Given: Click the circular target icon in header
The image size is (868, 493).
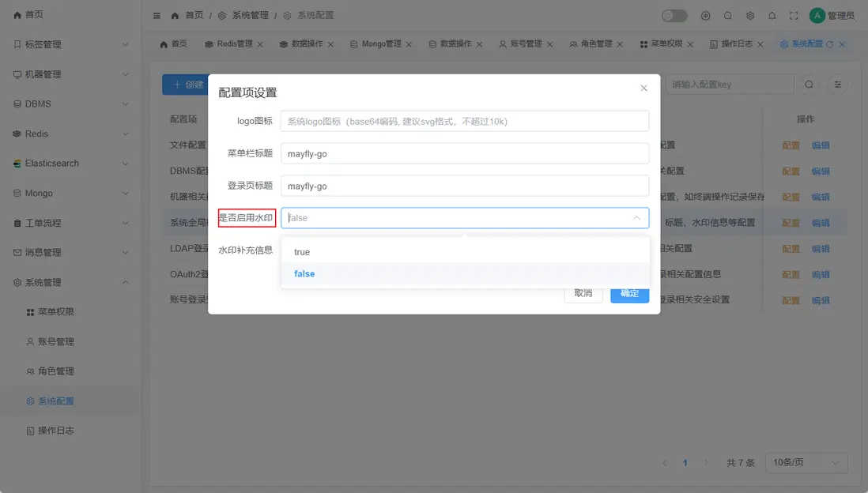Looking at the screenshot, I should coord(705,16).
